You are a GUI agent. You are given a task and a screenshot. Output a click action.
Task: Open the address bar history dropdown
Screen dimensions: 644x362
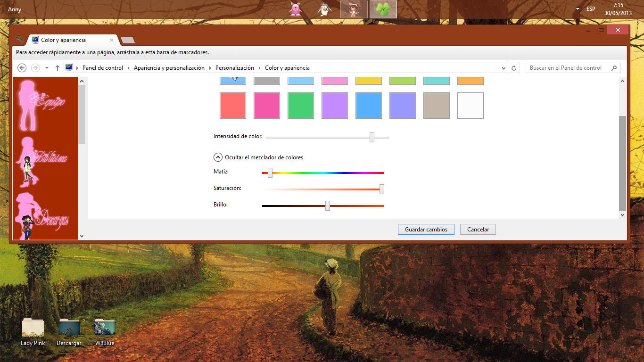[x=504, y=68]
